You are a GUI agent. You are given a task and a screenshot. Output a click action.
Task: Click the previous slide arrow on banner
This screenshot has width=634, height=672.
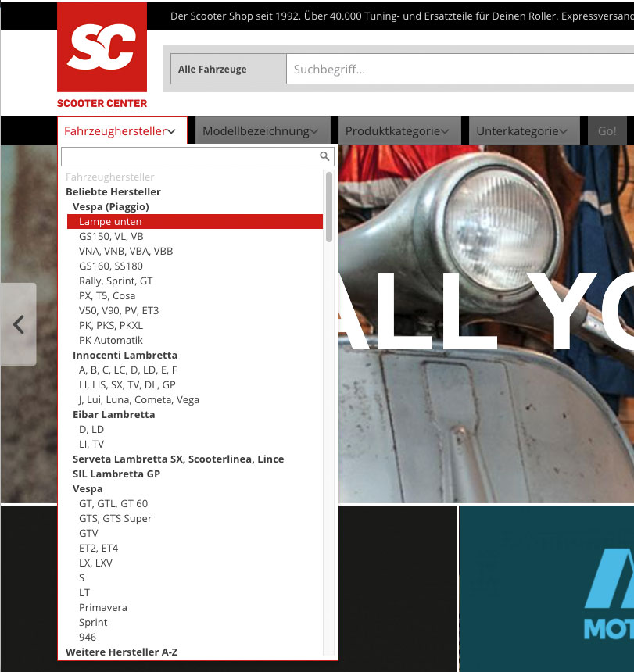[x=19, y=324]
